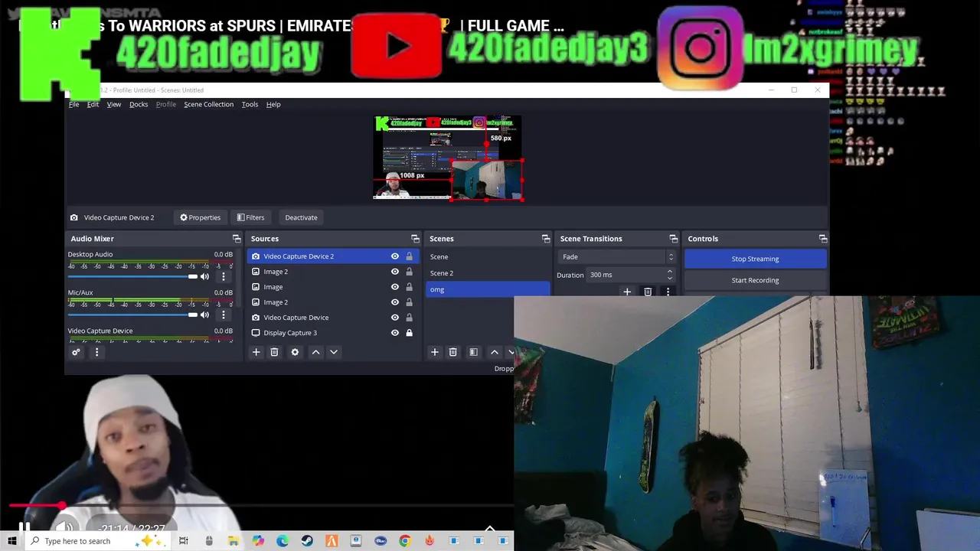Remove scene transition with trash icon
The image size is (980, 551).
click(648, 292)
